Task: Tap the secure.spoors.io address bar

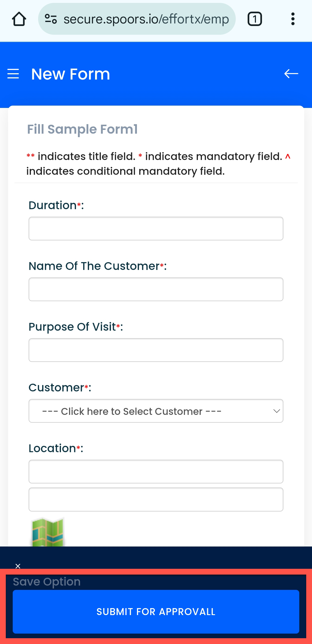Action: 146,19
